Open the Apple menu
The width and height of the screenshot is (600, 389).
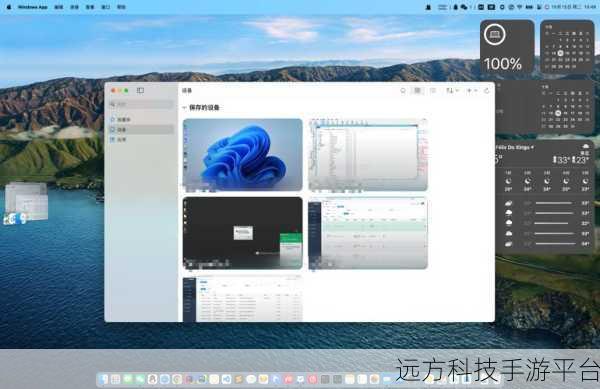coord(8,7)
